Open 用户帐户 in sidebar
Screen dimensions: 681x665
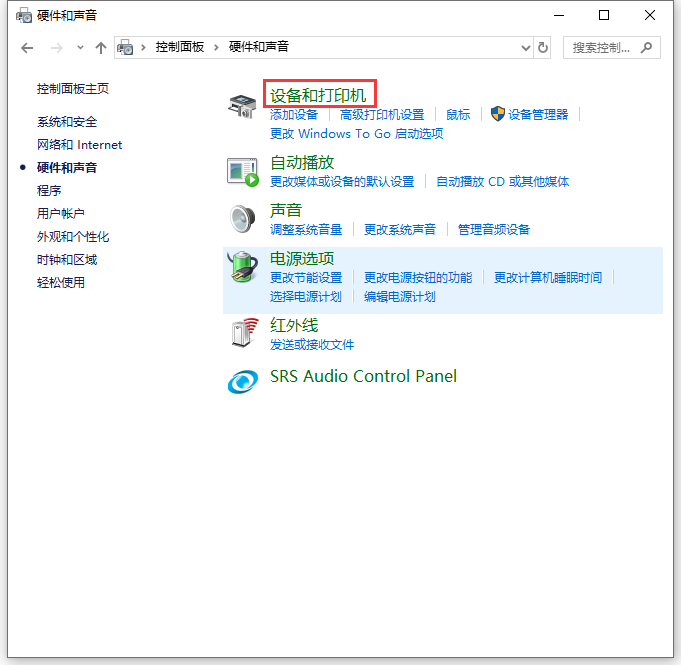[x=61, y=213]
